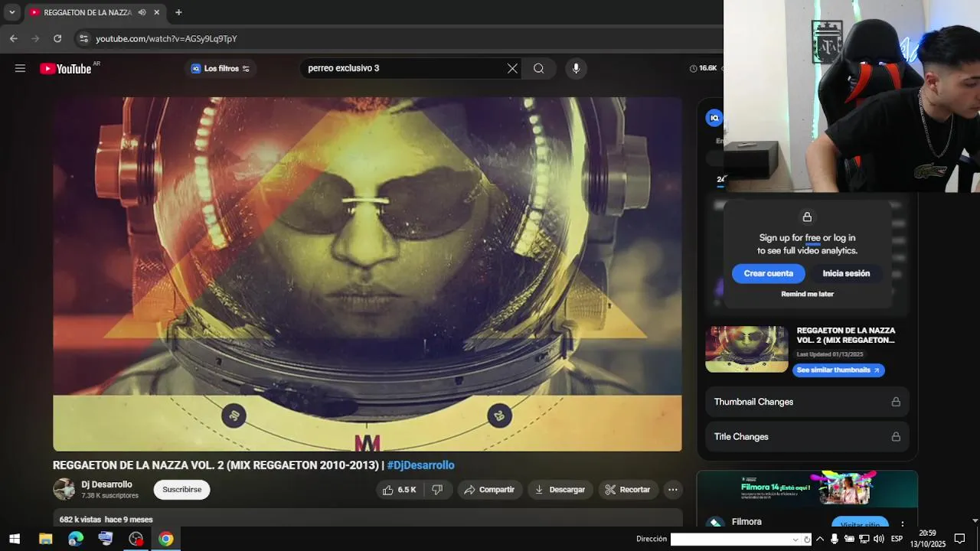The image size is (980, 551).
Task: Click Inicia sesión button
Action: click(846, 273)
